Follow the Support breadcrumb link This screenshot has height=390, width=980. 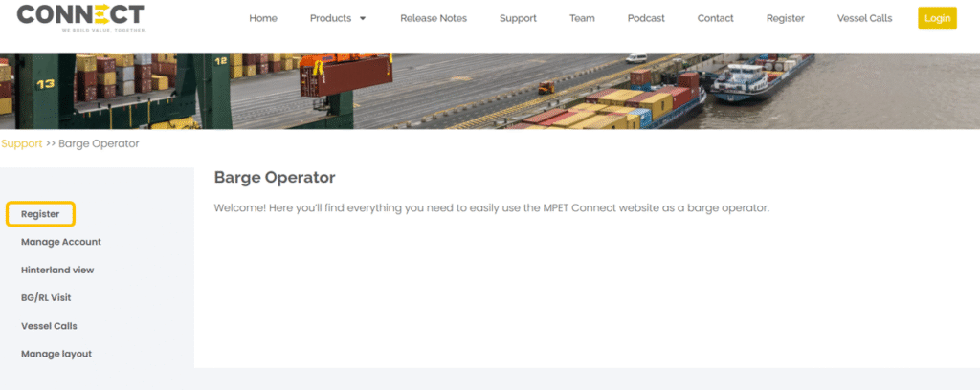click(21, 143)
